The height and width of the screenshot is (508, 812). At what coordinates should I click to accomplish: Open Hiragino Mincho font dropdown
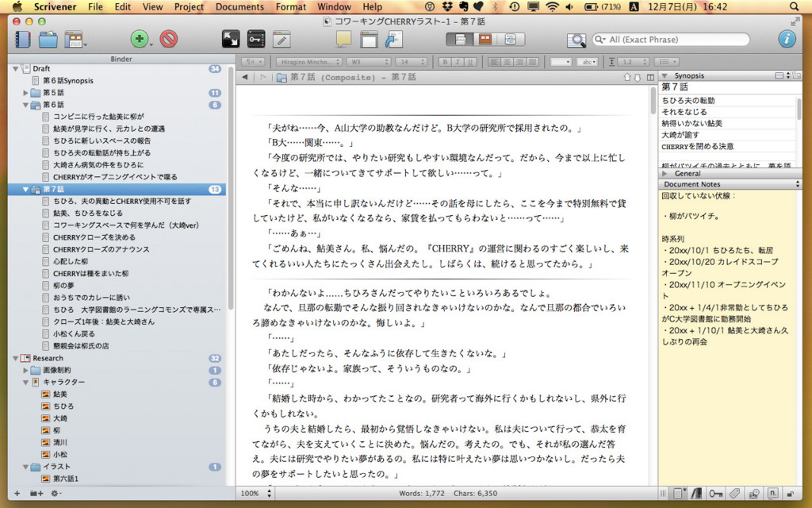click(x=308, y=62)
